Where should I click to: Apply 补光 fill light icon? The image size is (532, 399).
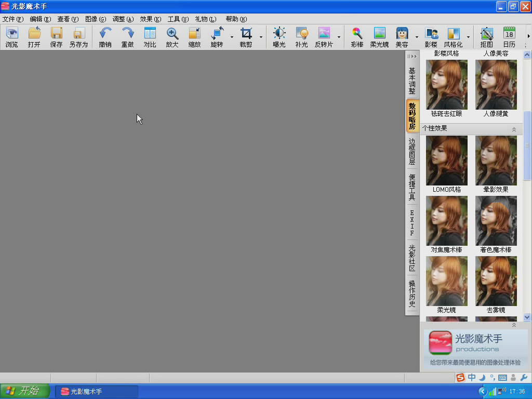click(x=302, y=37)
